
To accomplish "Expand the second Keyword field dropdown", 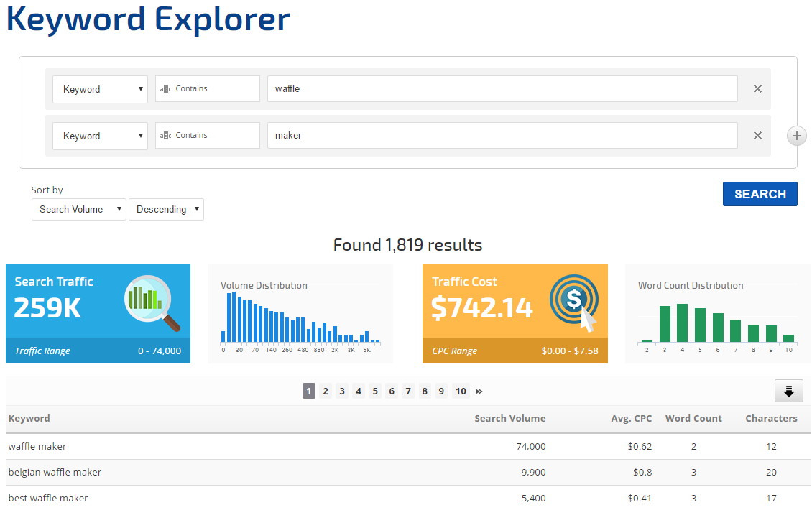I will [100, 136].
